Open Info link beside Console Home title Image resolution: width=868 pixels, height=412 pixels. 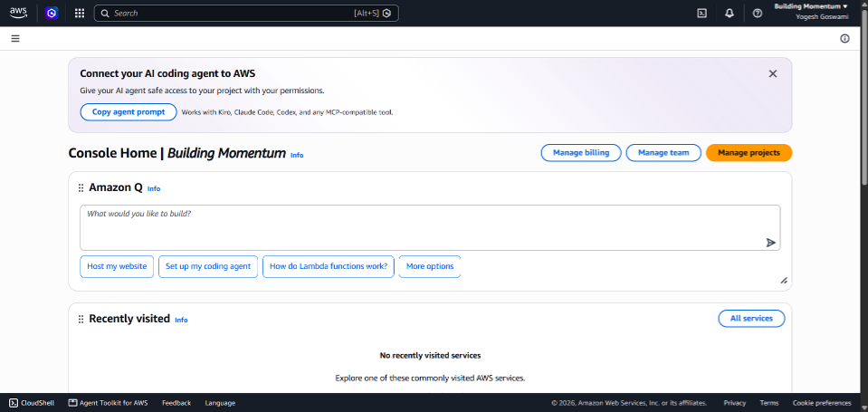297,155
